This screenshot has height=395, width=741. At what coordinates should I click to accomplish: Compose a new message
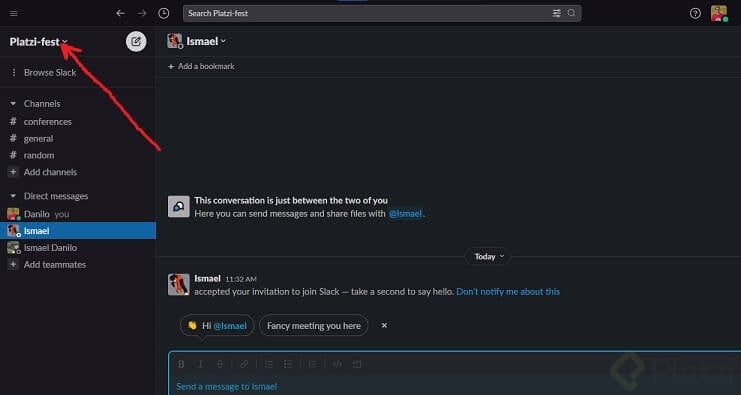point(136,42)
